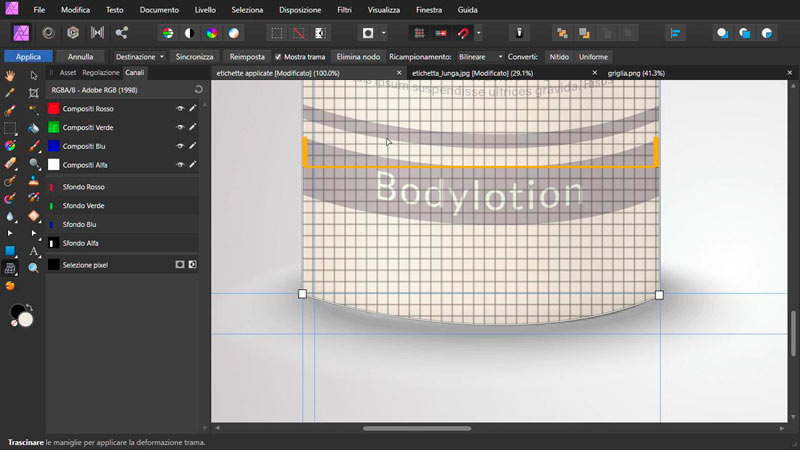Hide the Compositi Alfa channel
Image resolution: width=800 pixels, height=450 pixels.
(180, 165)
